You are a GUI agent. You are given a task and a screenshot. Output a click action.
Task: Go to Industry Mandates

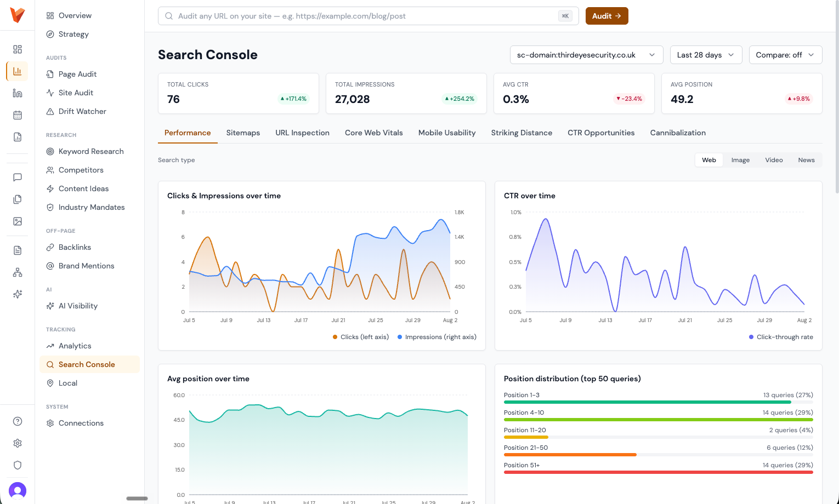point(89,207)
